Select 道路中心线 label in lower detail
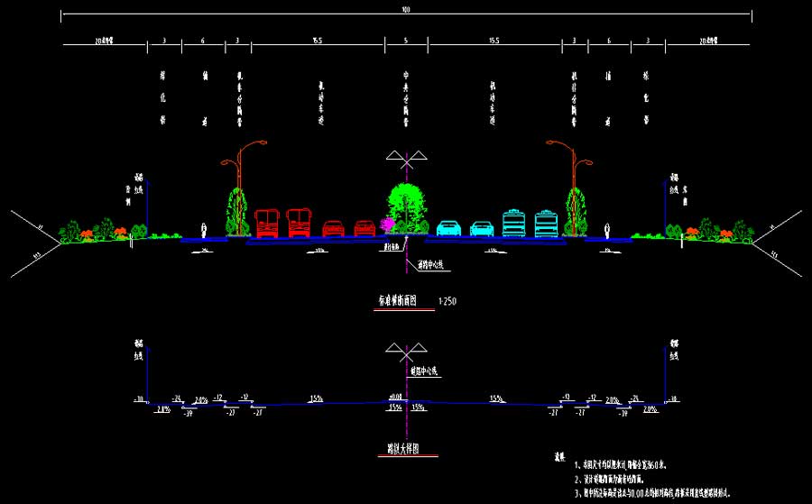Viewport: 812px width, 504px height. [424, 371]
